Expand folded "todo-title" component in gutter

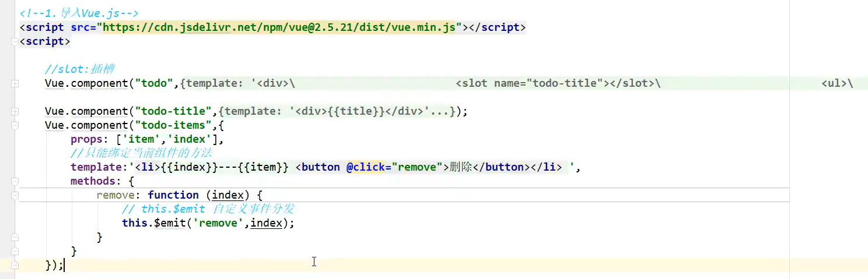tap(15, 111)
